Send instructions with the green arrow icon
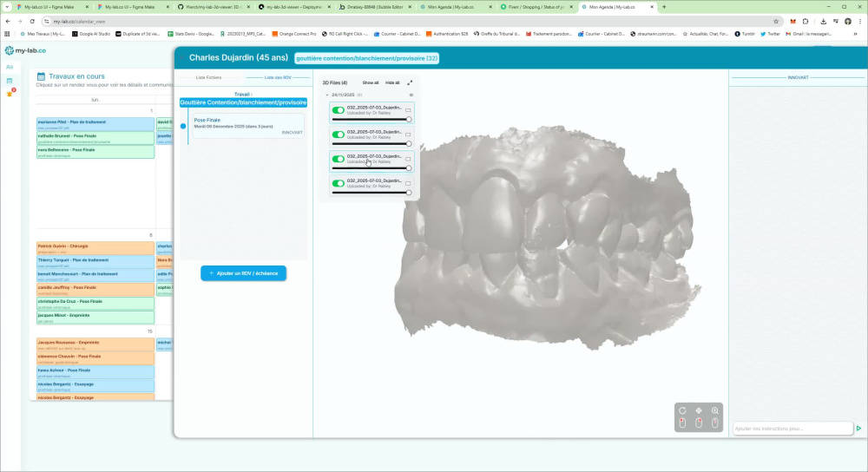This screenshot has height=472, width=868. click(x=858, y=429)
